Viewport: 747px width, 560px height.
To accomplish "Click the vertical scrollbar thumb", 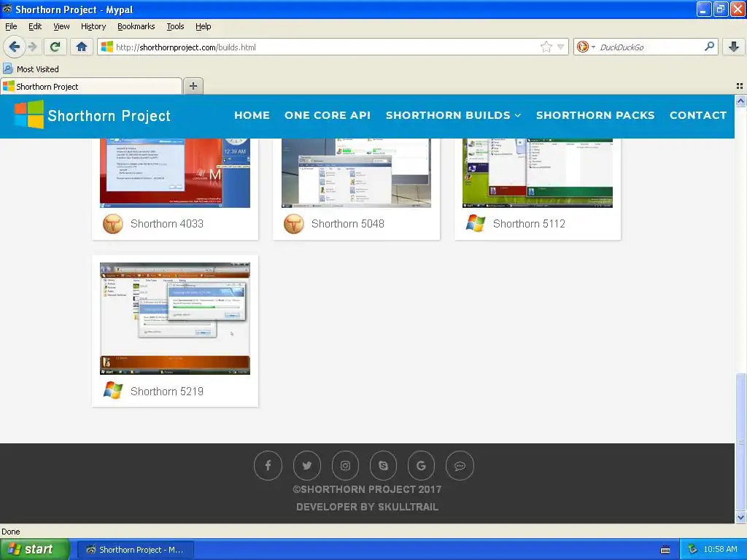I will (740, 442).
